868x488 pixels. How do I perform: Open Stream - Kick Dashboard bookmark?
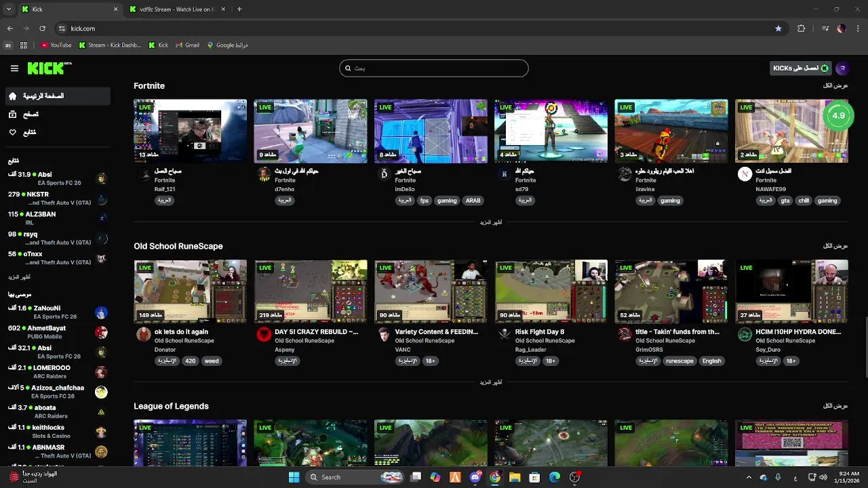point(110,45)
